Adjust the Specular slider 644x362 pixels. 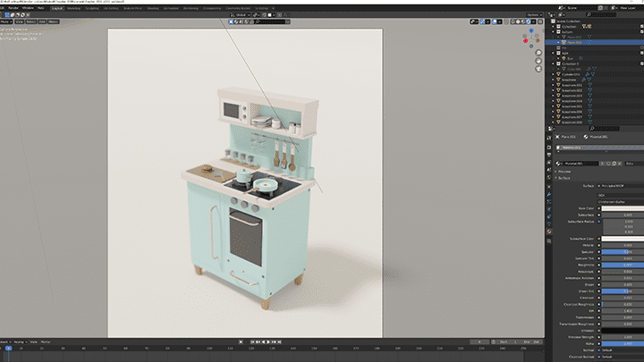pos(623,251)
